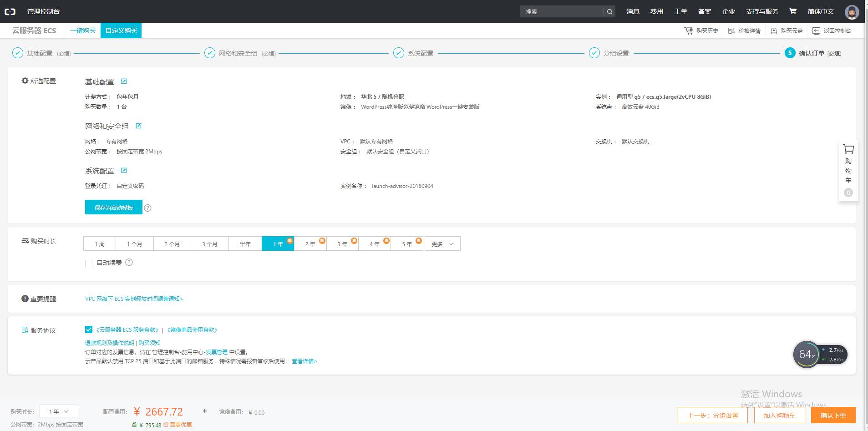Click 查看详情> link
Screen dimensions: 868x431
pyautogui.click(x=304, y=361)
